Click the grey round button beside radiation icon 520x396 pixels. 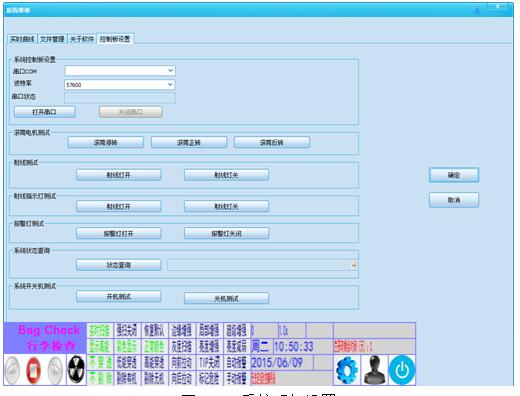(x=55, y=370)
